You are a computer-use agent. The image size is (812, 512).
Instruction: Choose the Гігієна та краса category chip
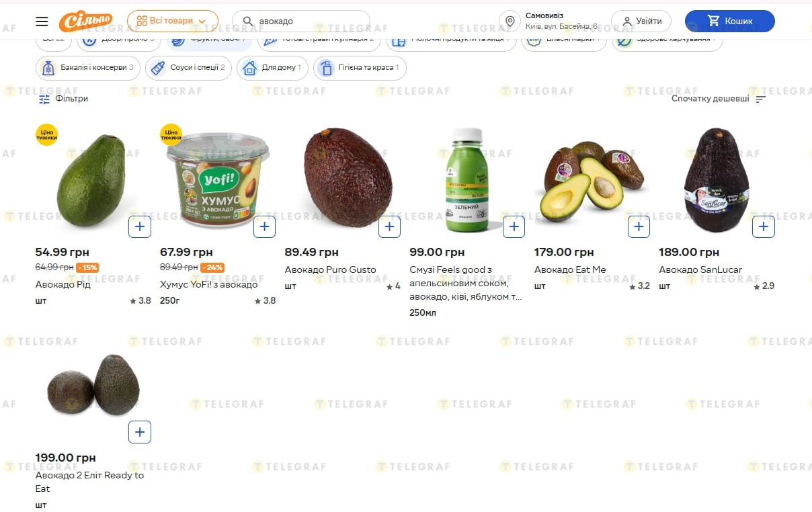pyautogui.click(x=360, y=68)
